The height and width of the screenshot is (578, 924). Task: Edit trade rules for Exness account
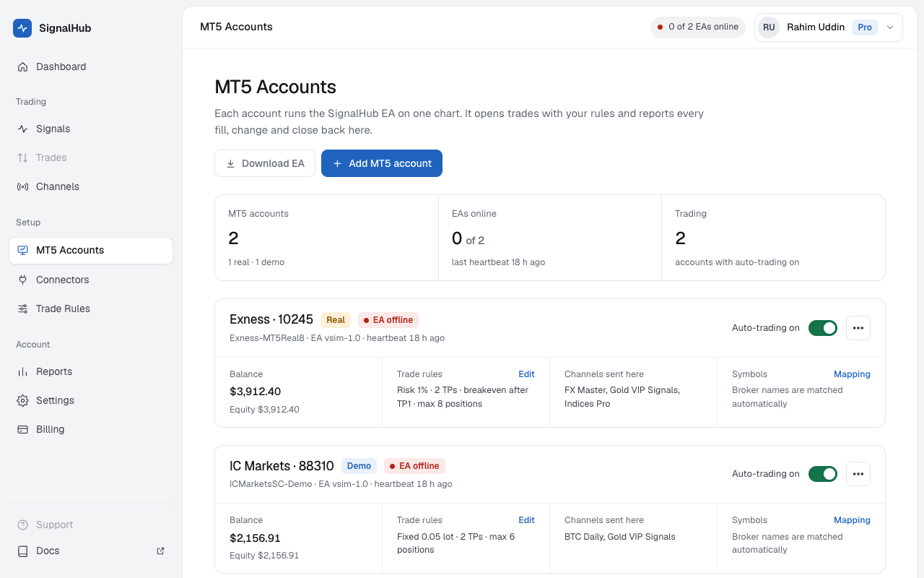[526, 374]
